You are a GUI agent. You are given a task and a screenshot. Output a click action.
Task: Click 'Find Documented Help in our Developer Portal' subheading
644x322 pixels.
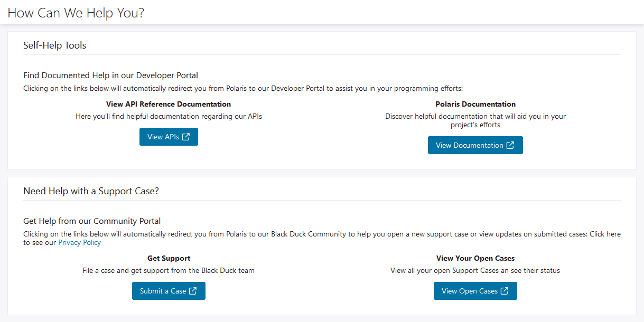pos(110,75)
